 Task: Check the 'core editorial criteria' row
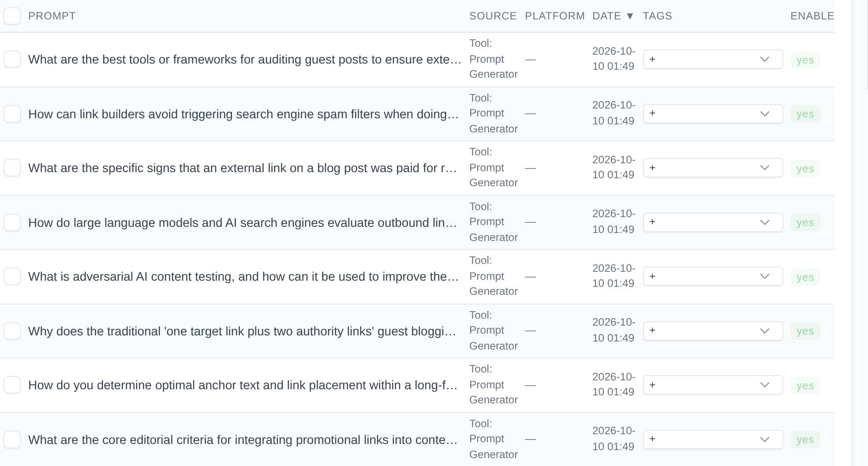[x=12, y=440]
